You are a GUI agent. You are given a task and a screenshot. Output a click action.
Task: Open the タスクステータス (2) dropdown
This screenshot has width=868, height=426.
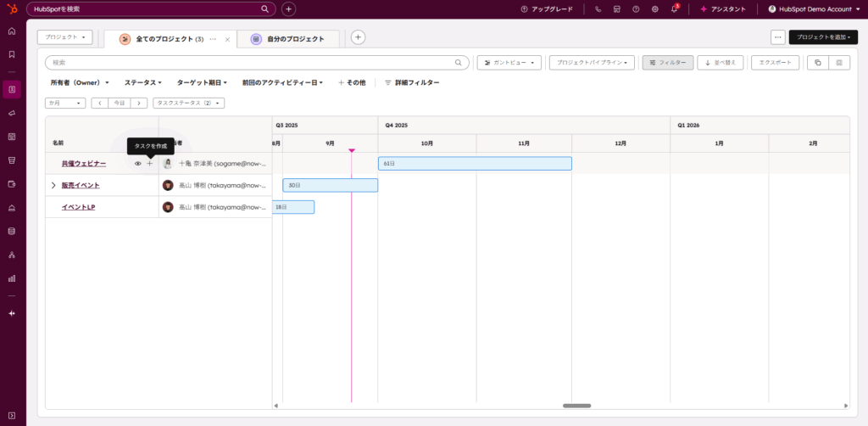coord(188,103)
